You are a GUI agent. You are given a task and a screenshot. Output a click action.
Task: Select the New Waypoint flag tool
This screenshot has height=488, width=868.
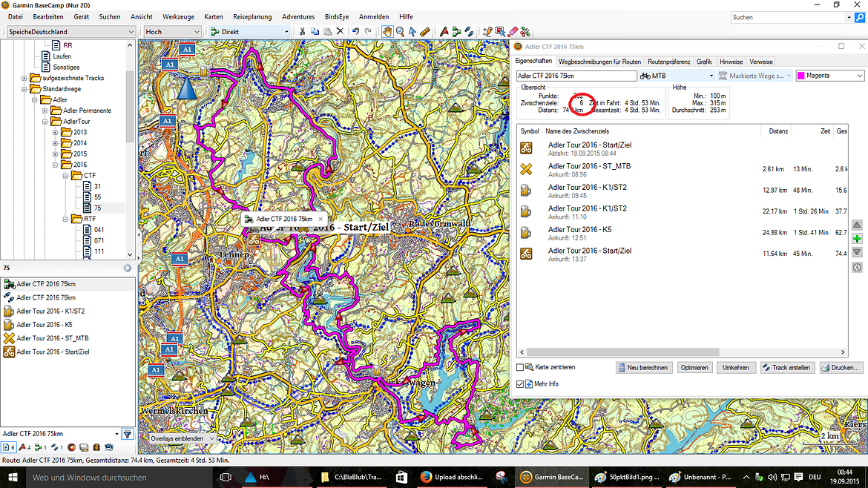(444, 32)
